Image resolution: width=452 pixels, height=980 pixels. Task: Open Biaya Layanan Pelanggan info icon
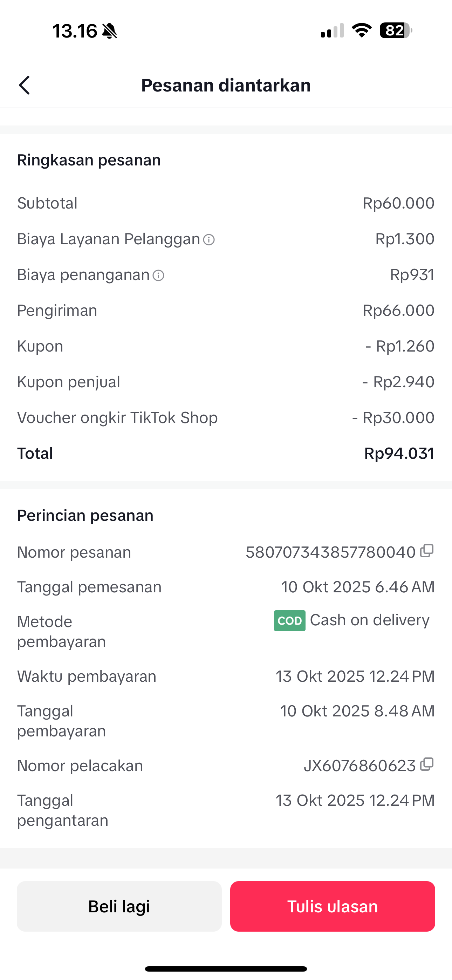click(x=209, y=240)
